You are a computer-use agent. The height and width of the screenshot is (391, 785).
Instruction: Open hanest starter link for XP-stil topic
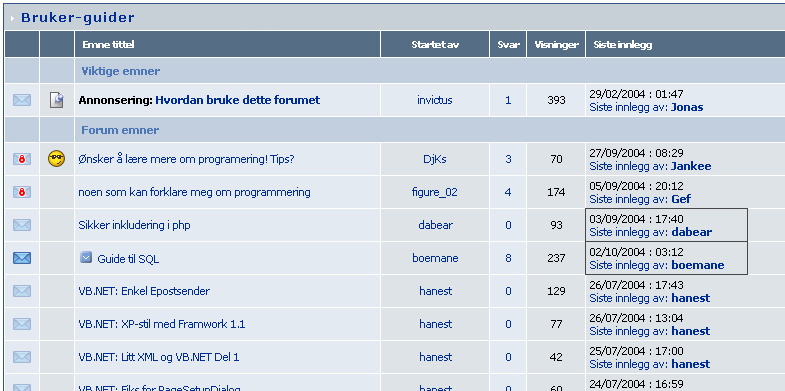pyautogui.click(x=436, y=324)
